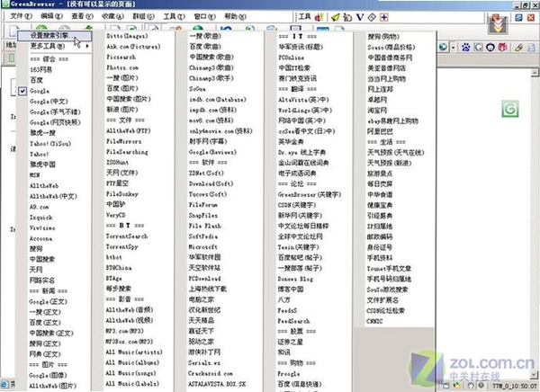This screenshot has height=392, width=540.
Task: Click the Google G search toolbar icon
Action: coord(479,47)
